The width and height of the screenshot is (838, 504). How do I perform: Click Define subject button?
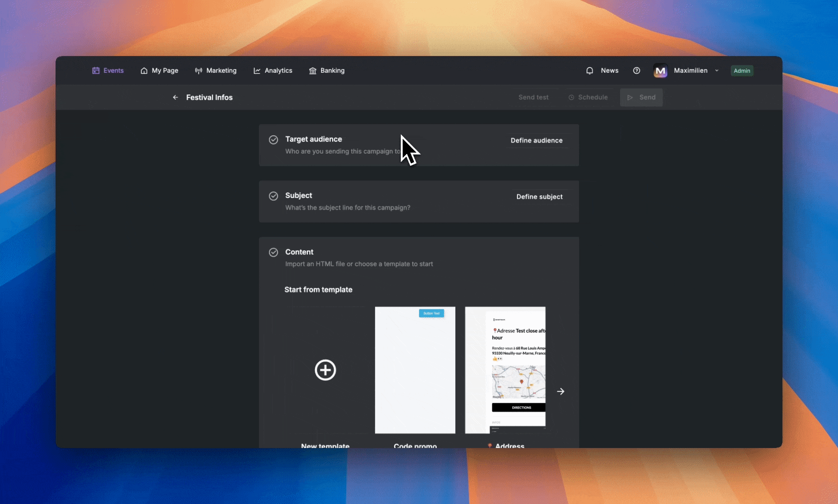tap(539, 196)
